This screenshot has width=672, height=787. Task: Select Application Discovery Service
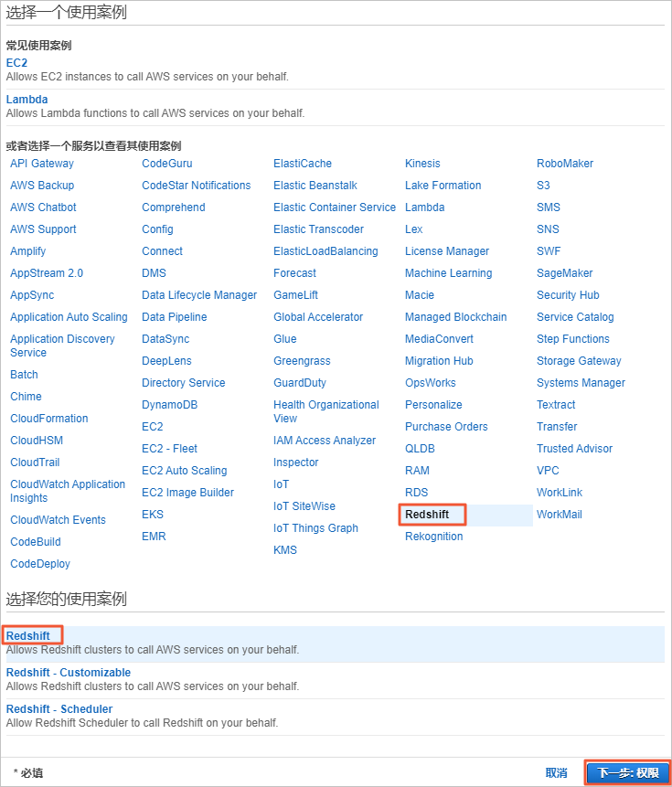pyautogui.click(x=62, y=346)
